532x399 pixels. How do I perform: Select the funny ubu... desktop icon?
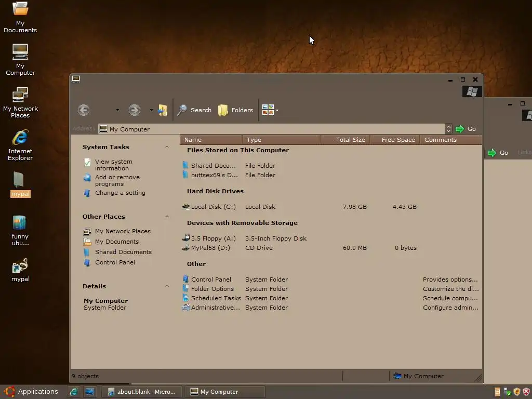coord(20,230)
